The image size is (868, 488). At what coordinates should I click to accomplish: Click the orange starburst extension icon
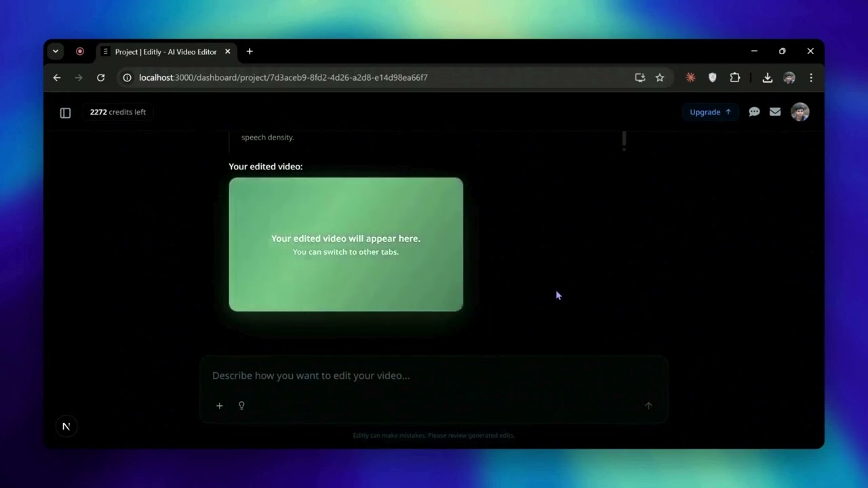690,78
